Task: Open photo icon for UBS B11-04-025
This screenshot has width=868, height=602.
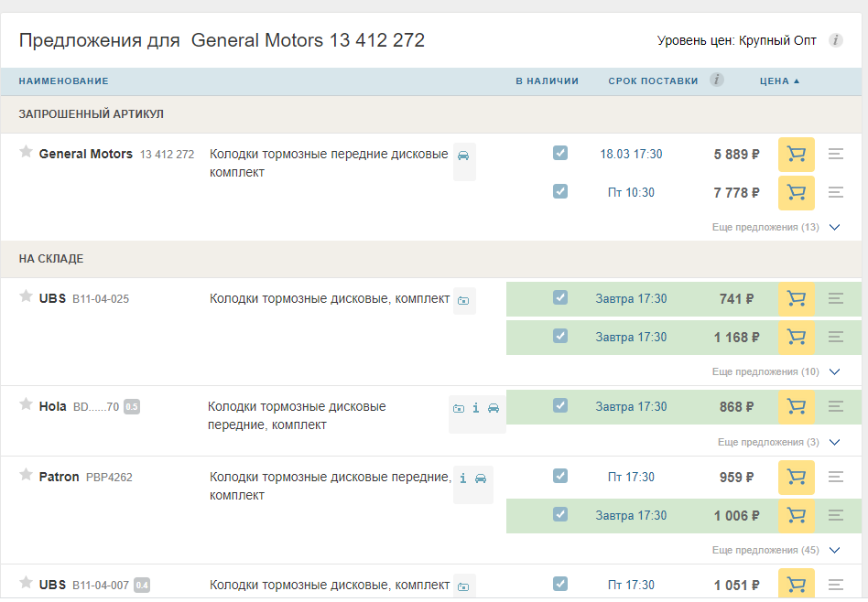Action: (463, 301)
